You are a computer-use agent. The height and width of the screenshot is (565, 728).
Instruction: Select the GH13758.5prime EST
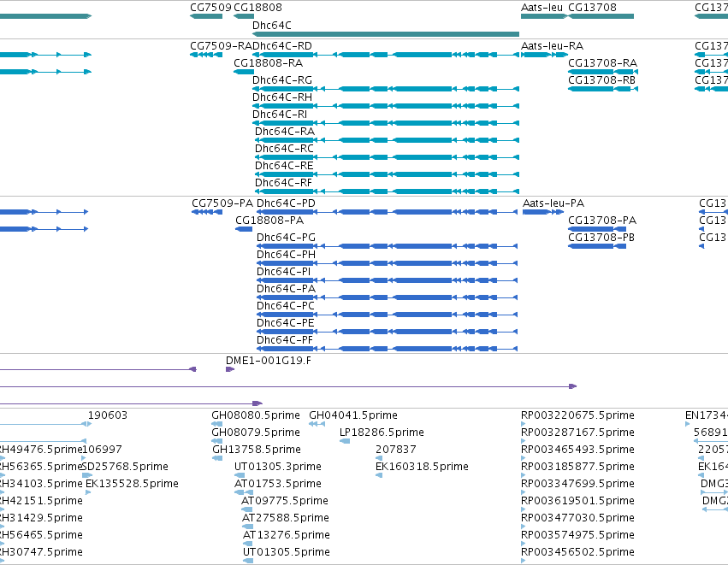[257, 450]
